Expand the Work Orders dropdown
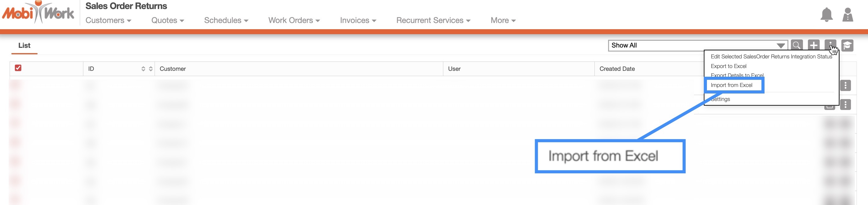The image size is (868, 205). (x=294, y=20)
